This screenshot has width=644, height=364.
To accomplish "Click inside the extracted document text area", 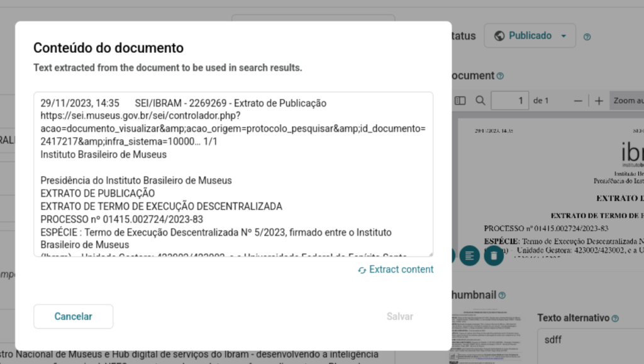I will [x=233, y=174].
